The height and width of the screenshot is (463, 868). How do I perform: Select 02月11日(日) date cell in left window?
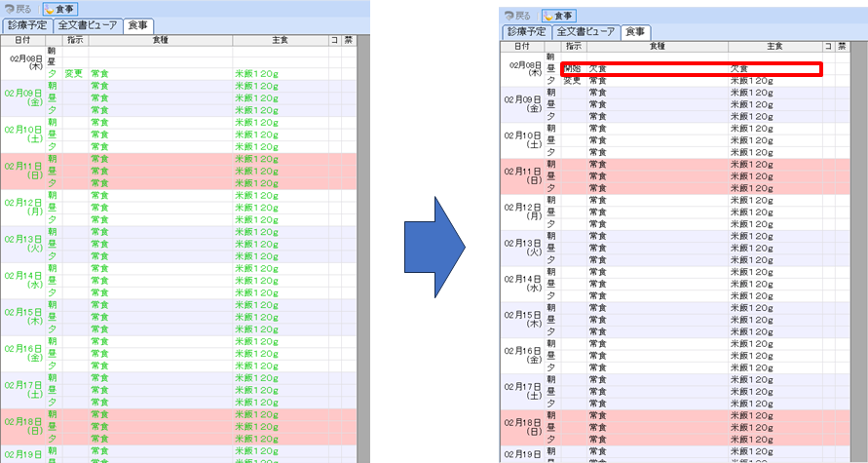click(x=23, y=171)
